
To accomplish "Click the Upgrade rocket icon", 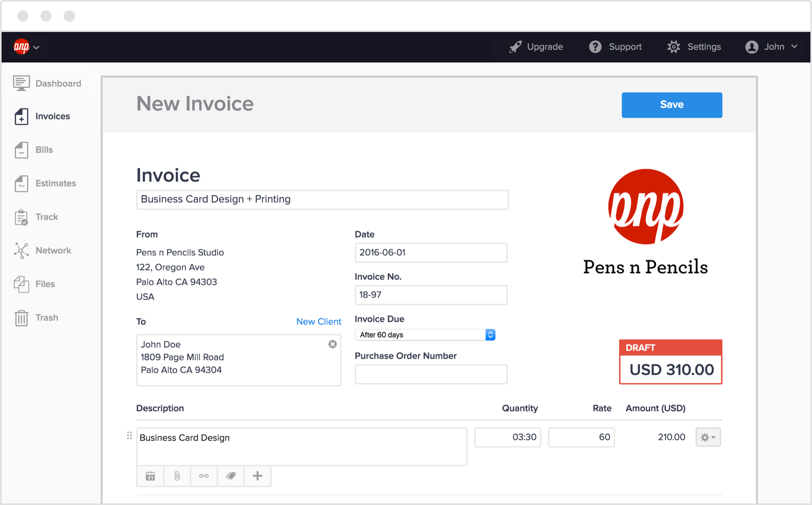I will pos(516,47).
